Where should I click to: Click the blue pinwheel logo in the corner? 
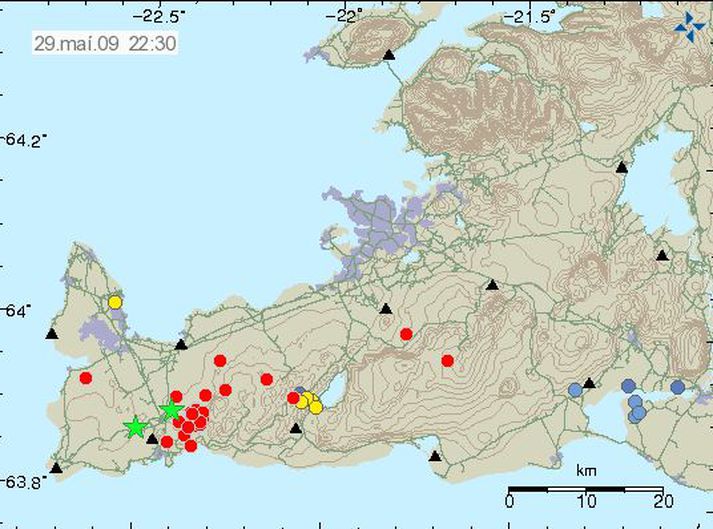click(x=689, y=28)
